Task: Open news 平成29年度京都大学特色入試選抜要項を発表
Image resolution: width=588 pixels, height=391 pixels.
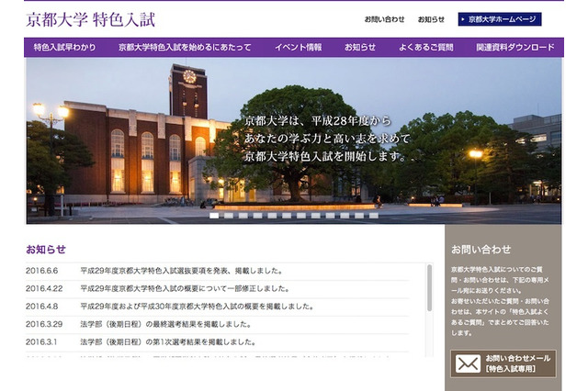Action: pos(182,271)
